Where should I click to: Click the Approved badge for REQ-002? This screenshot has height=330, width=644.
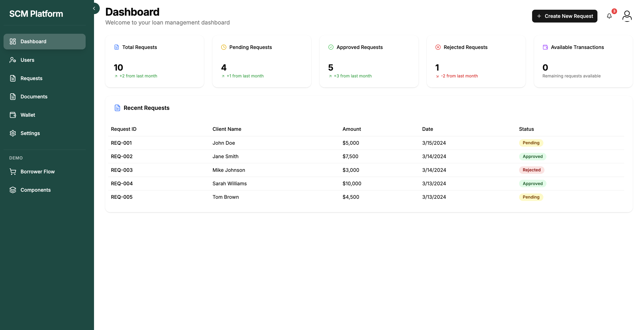click(533, 156)
